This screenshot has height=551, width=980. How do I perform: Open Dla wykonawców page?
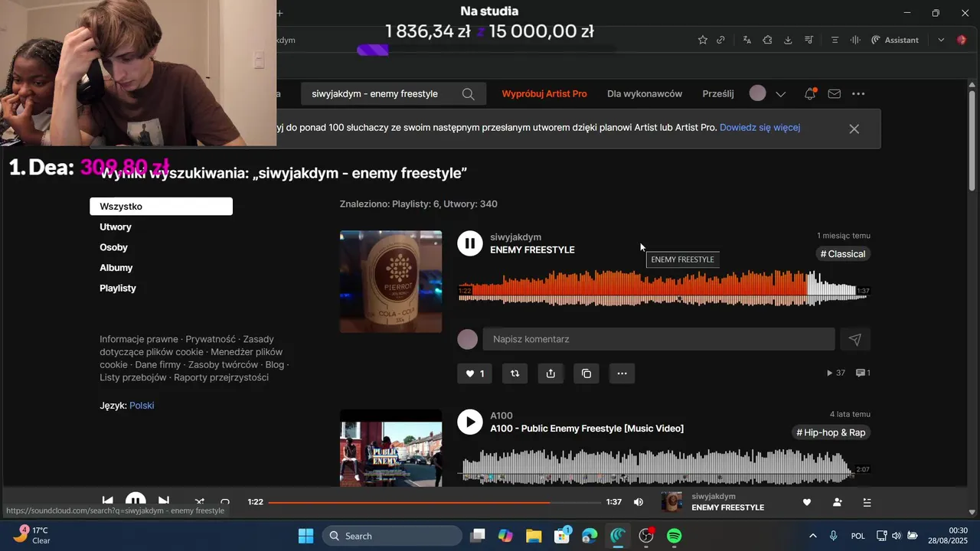pyautogui.click(x=645, y=94)
